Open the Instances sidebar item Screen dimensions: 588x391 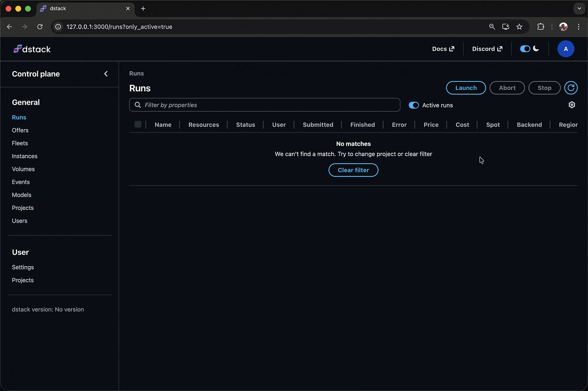(x=25, y=156)
